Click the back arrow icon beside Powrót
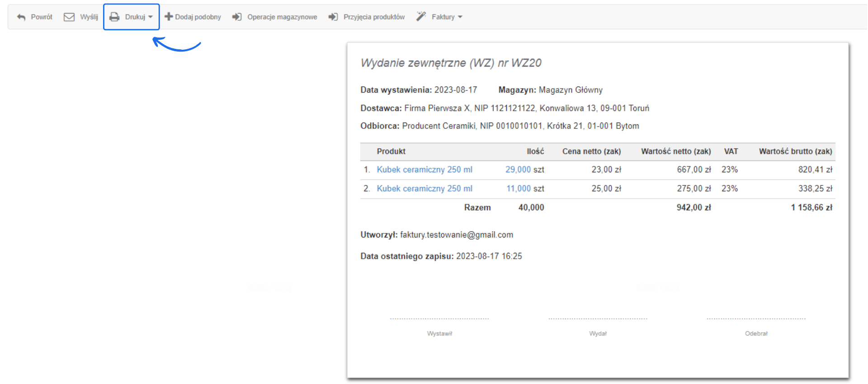 (x=21, y=17)
